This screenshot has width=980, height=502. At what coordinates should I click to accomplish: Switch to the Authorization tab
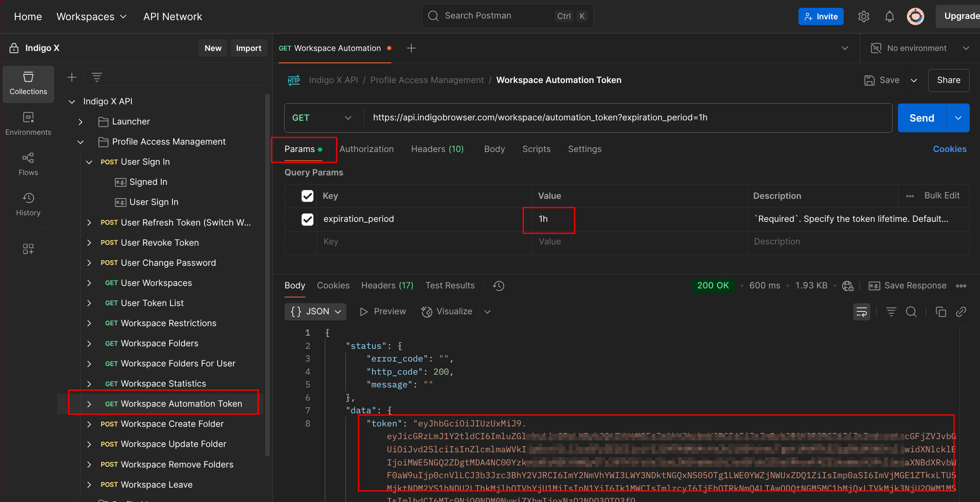click(366, 149)
